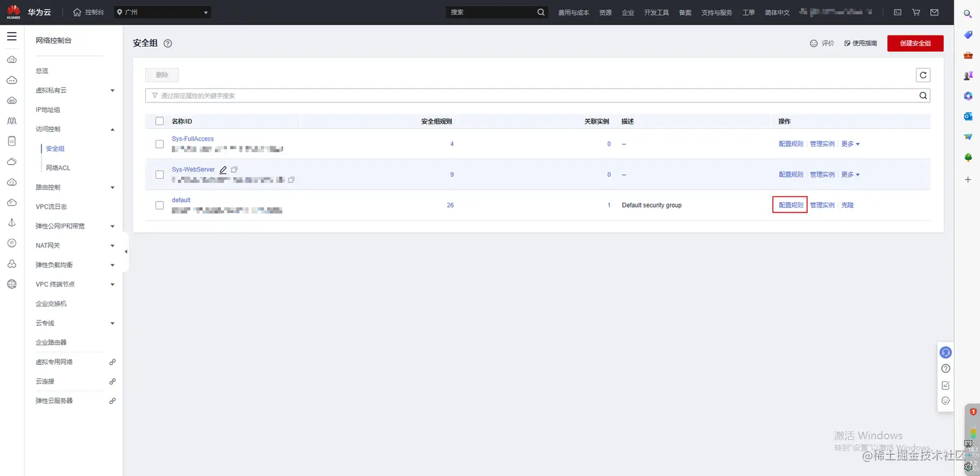Click the red 创建安全组 button

(915, 43)
